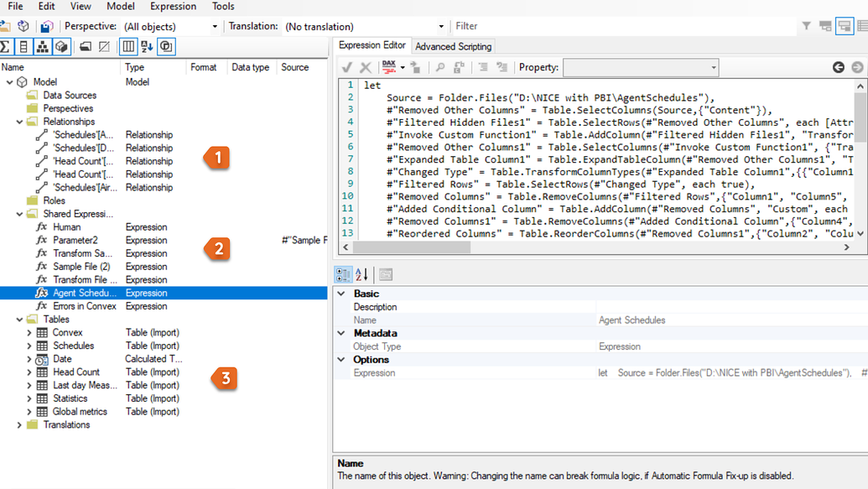Toggle the column display button in the toolbar
Screen dimensions: 868x489
pyautogui.click(x=128, y=47)
